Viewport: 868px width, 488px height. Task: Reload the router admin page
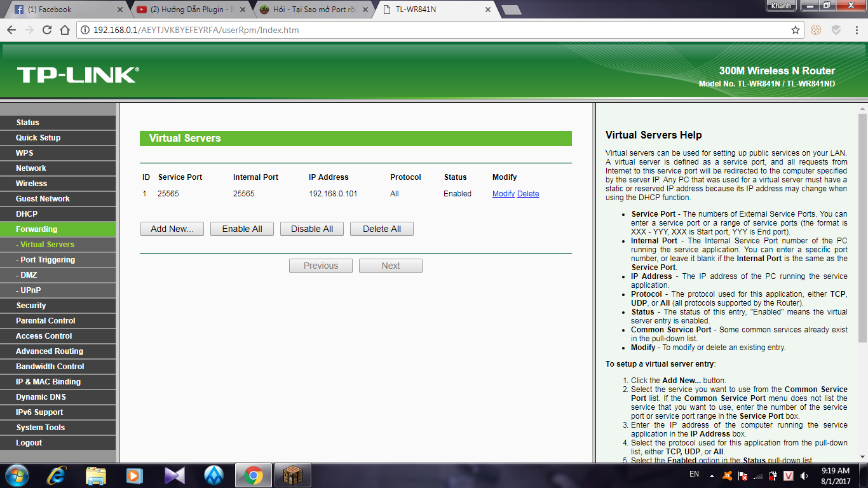click(x=46, y=30)
